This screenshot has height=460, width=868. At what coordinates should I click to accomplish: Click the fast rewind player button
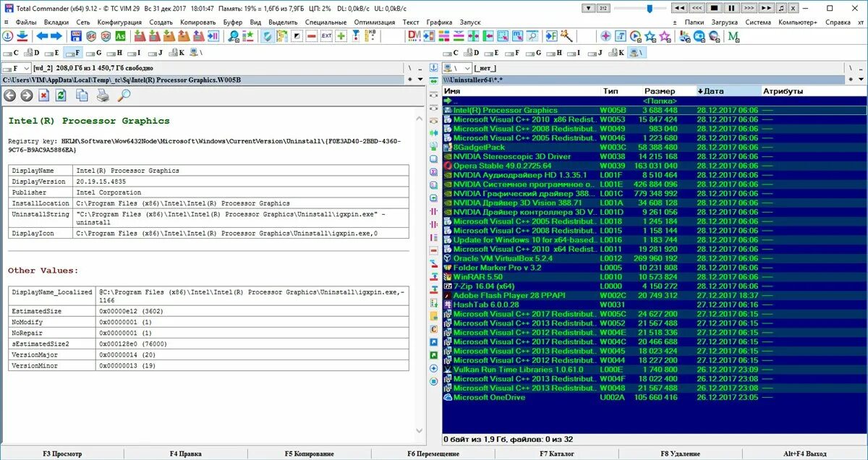click(679, 8)
